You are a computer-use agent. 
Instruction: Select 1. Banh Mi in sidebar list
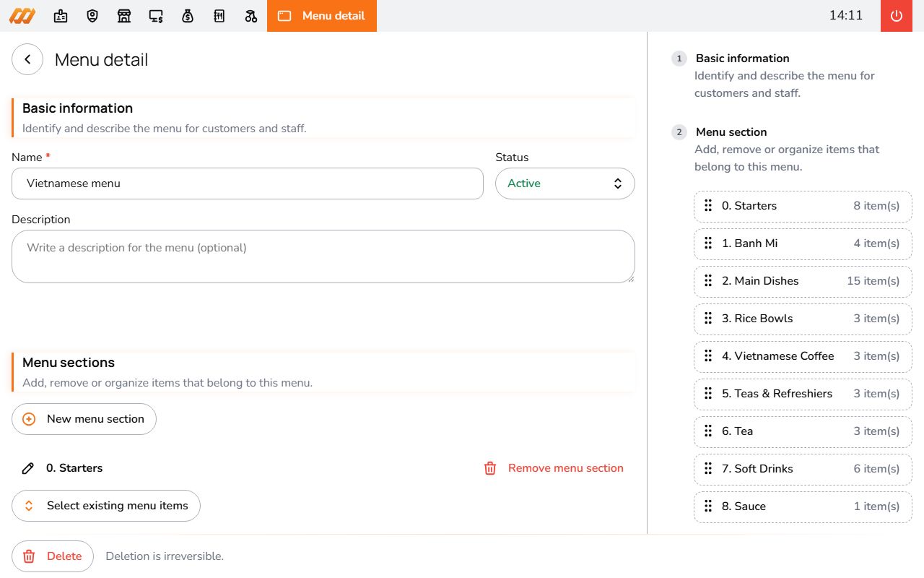(803, 243)
